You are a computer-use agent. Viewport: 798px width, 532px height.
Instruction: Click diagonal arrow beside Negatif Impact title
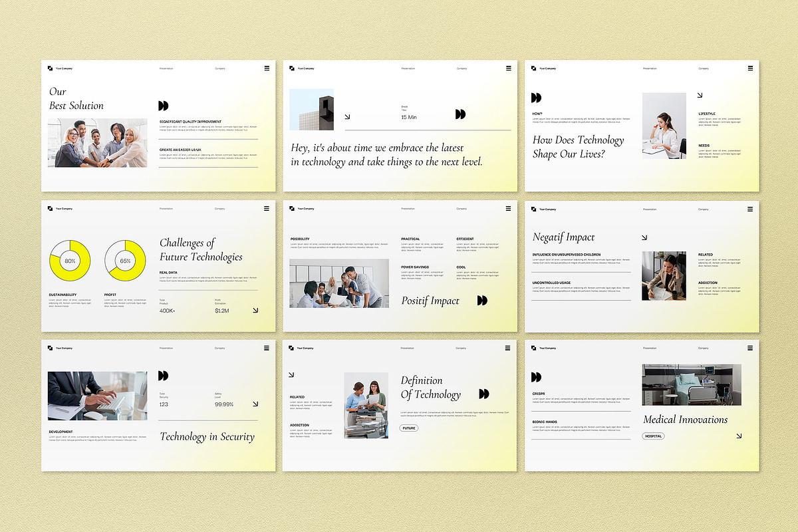(x=644, y=237)
